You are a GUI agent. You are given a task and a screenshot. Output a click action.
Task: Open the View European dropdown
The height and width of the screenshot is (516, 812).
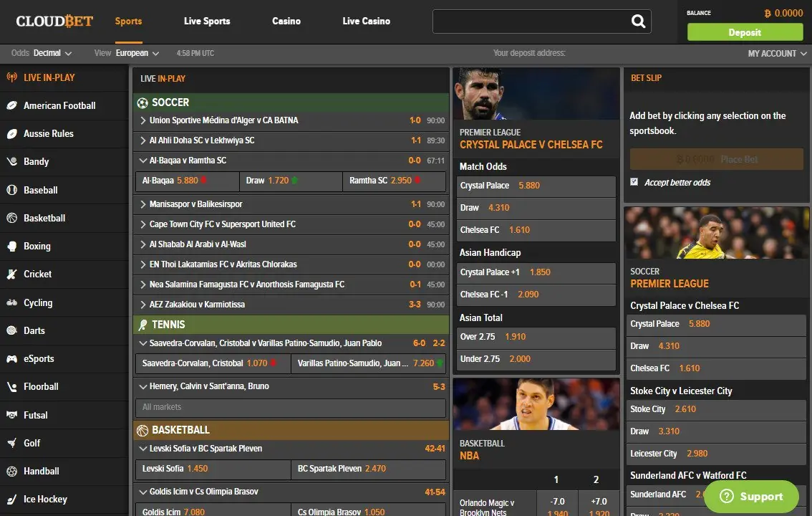127,53
